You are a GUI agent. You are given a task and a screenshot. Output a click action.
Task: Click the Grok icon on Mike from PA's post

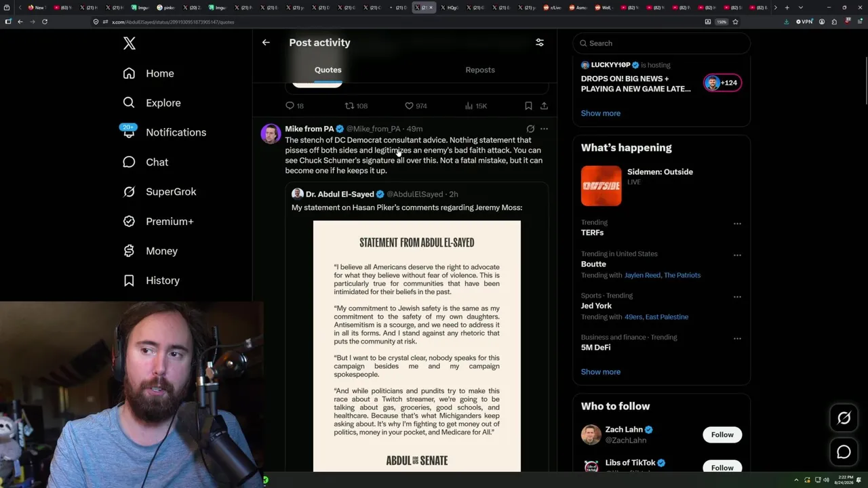(530, 129)
